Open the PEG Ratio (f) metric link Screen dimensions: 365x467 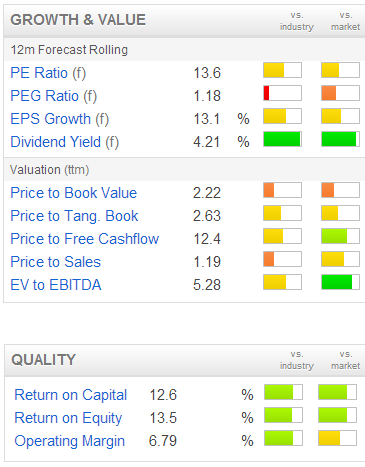tap(53, 96)
